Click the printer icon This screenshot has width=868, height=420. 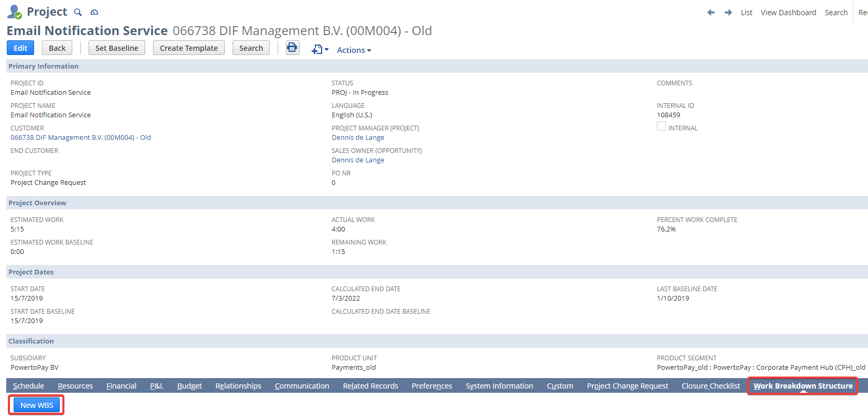[292, 48]
